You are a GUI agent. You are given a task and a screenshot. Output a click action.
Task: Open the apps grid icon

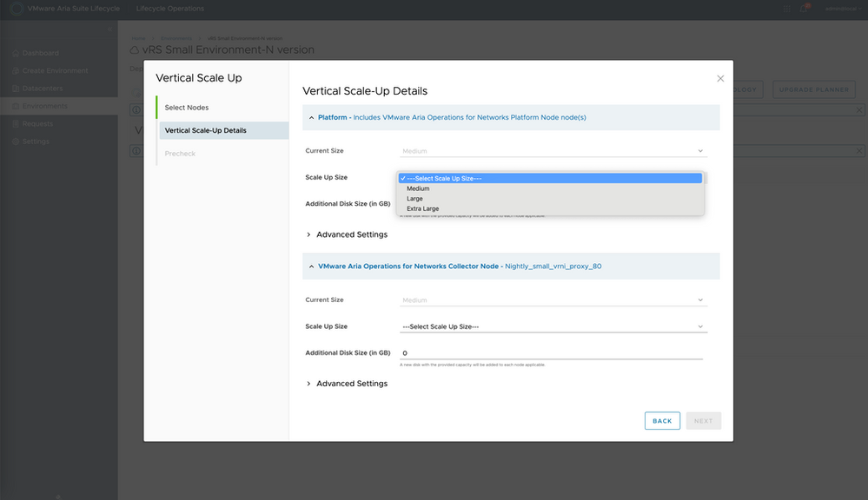[x=786, y=9]
